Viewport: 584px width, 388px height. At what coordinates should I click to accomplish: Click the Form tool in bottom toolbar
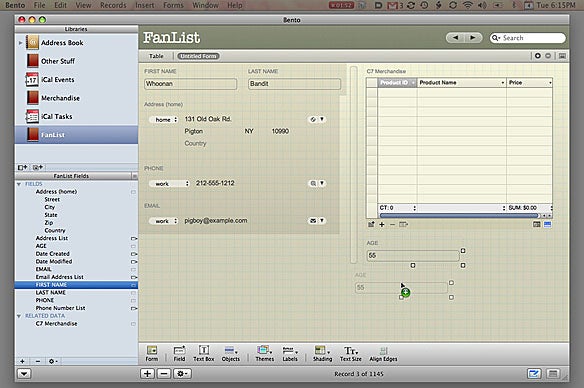pos(152,354)
